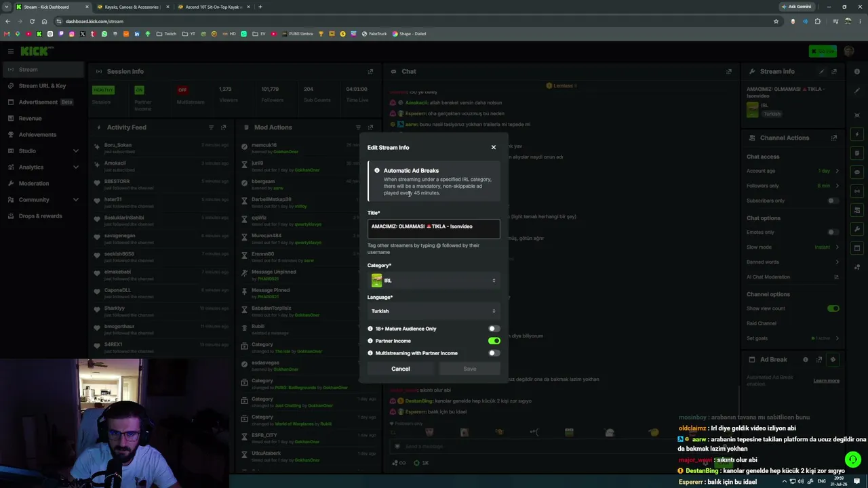Image resolution: width=868 pixels, height=488 pixels.
Task: Open Stream URL & Key page
Action: [42, 86]
